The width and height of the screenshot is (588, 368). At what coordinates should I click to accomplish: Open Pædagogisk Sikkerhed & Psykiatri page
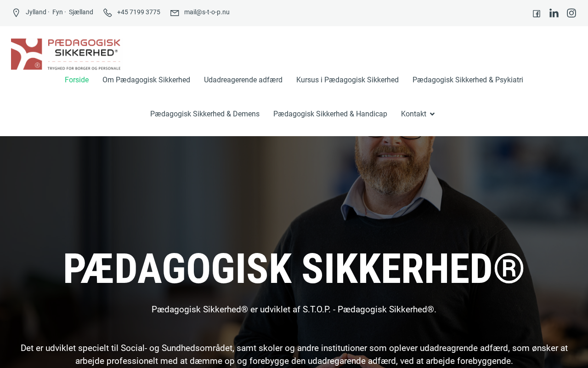pos(468,80)
